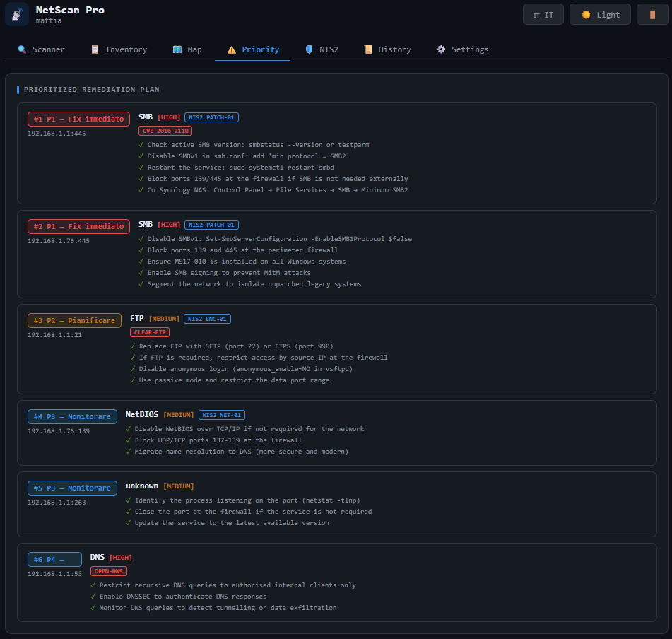Click 'Identify the process listening on the port' step
This screenshot has height=639, width=672.
(247, 500)
